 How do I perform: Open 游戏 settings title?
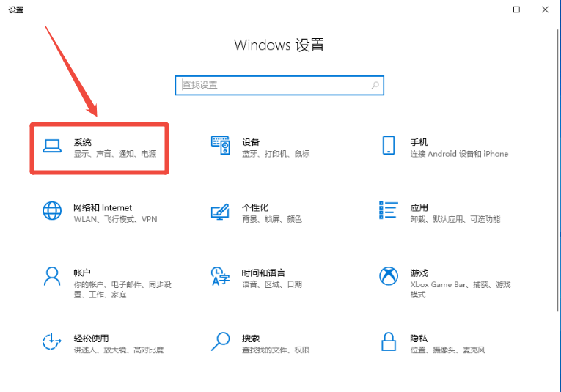(419, 273)
